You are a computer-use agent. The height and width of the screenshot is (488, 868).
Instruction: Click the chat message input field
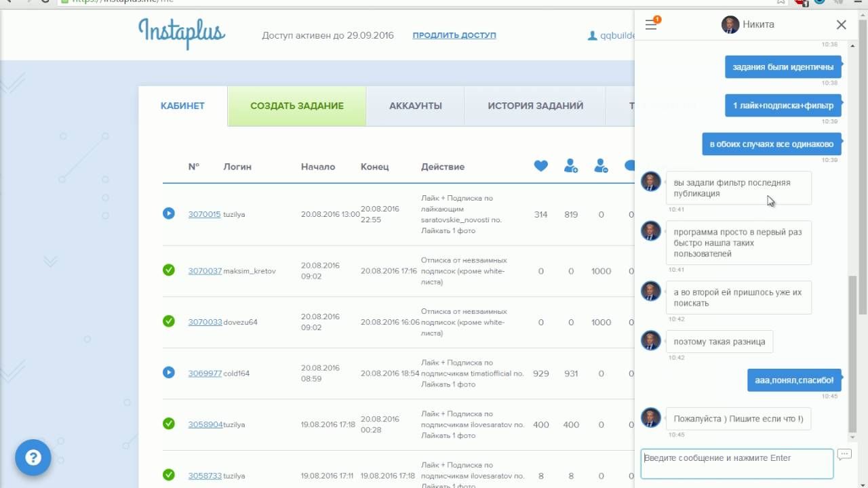point(736,464)
